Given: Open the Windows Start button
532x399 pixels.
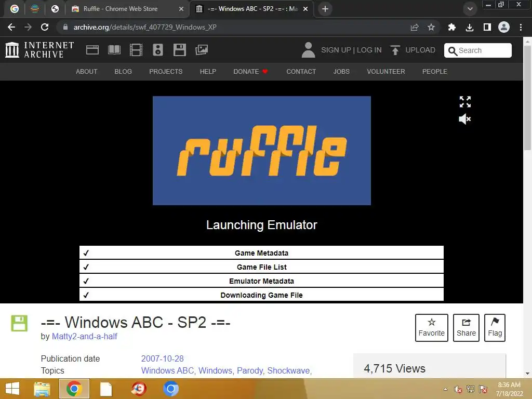Looking at the screenshot, I should (x=12, y=389).
